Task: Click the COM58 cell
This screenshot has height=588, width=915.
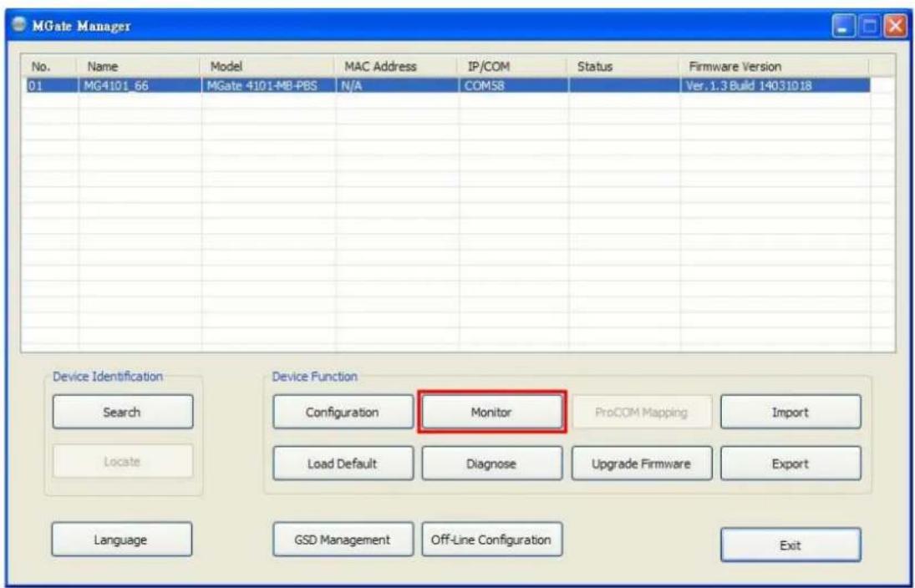Action: point(514,86)
